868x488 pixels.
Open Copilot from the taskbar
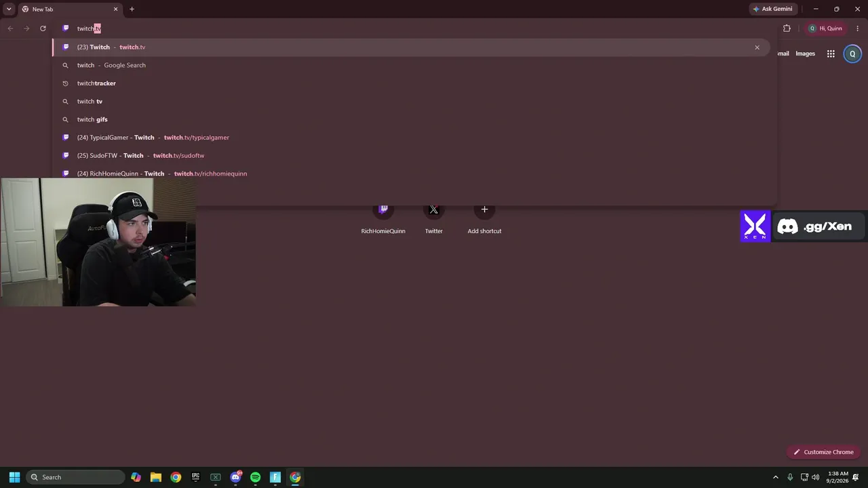(x=136, y=477)
